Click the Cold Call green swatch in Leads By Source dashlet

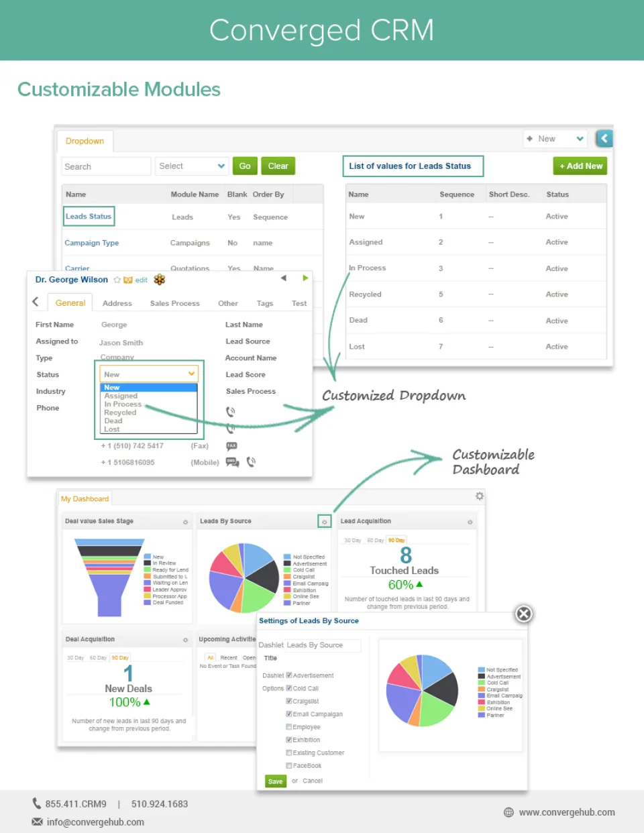(x=287, y=570)
